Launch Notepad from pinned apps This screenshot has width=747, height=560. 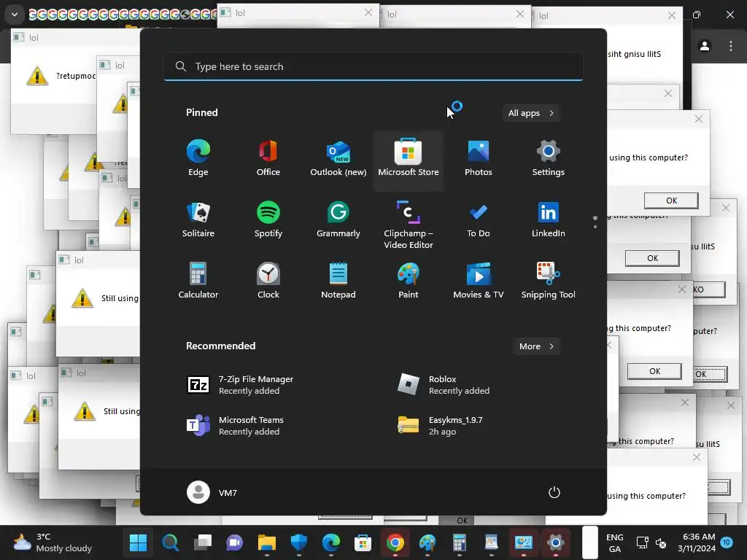coord(338,281)
